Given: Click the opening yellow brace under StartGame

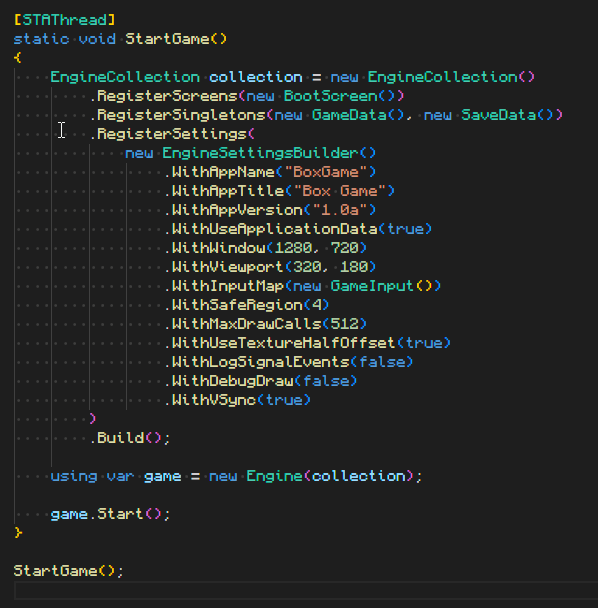Looking at the screenshot, I should pos(18,58).
